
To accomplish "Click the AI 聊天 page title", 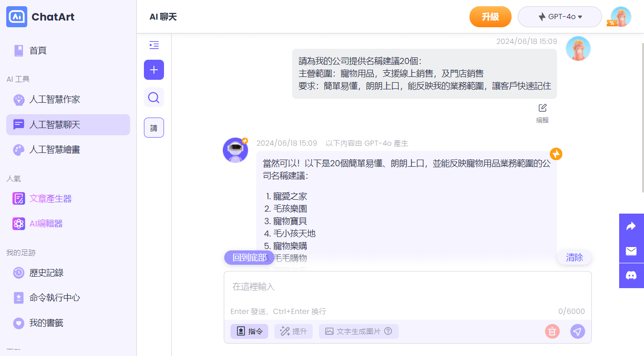I will (x=163, y=17).
